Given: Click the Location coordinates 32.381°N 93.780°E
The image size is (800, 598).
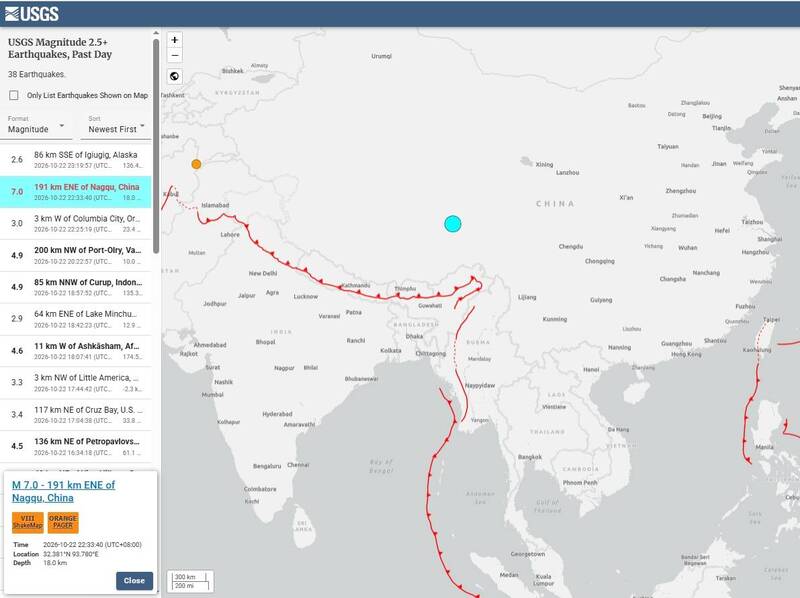Looking at the screenshot, I should (71, 554).
